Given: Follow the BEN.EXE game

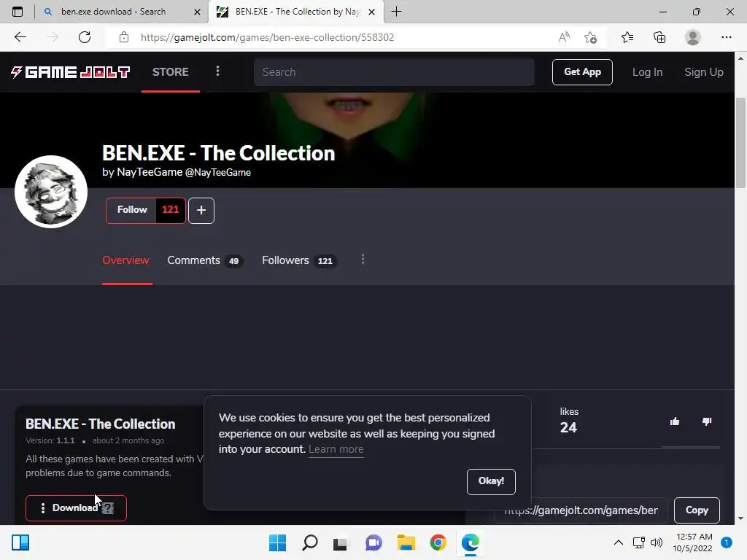Looking at the screenshot, I should pyautogui.click(x=132, y=210).
